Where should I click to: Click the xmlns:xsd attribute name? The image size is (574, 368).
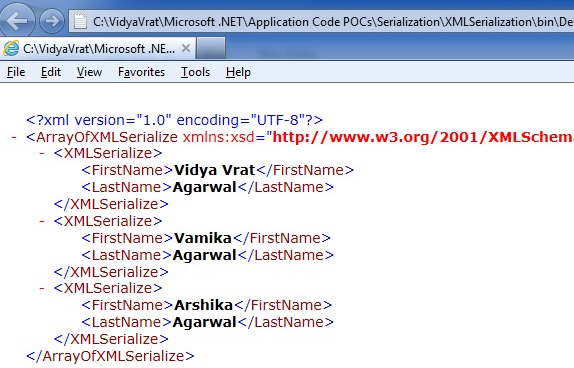pos(219,137)
